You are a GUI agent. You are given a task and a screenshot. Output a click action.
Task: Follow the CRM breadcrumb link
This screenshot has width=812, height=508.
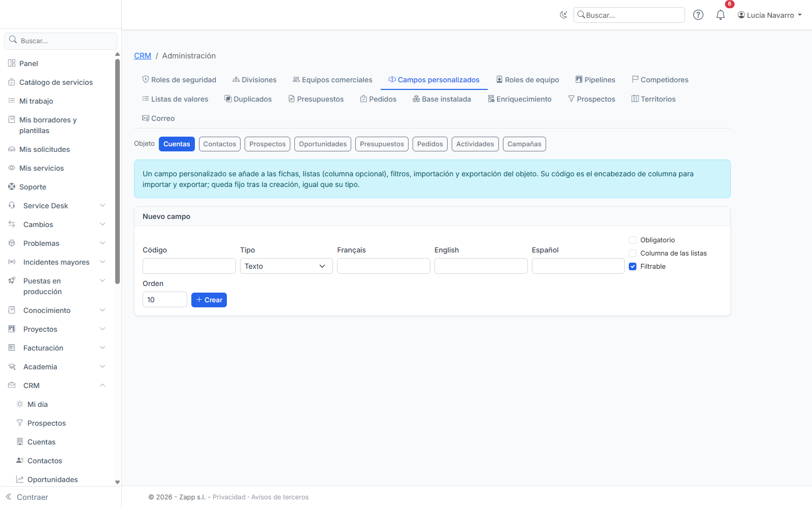pyautogui.click(x=143, y=56)
